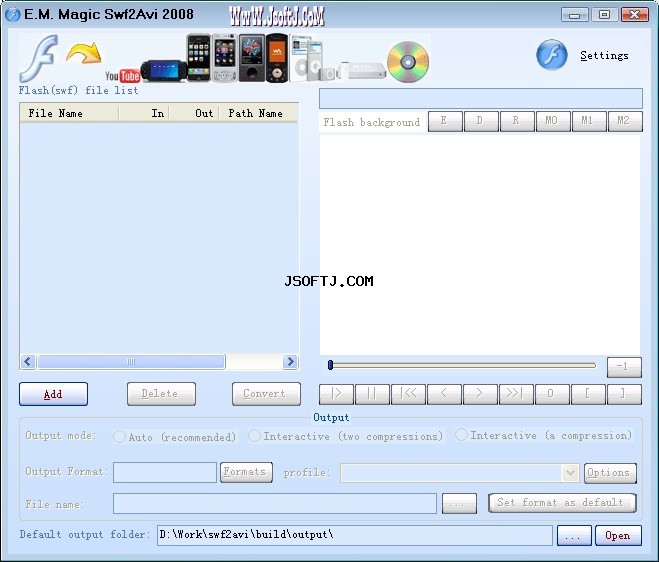Viewport: 659px width, 562px height.
Task: Click the iPhone device image
Action: [x=198, y=58]
